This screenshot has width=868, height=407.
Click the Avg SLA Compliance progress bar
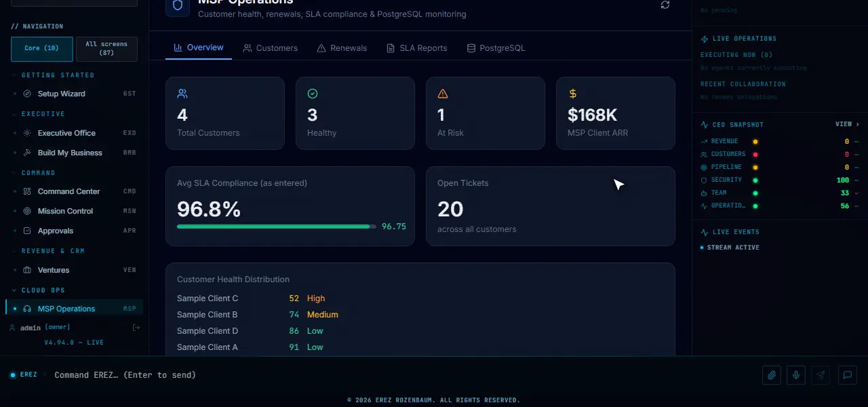[277, 227]
